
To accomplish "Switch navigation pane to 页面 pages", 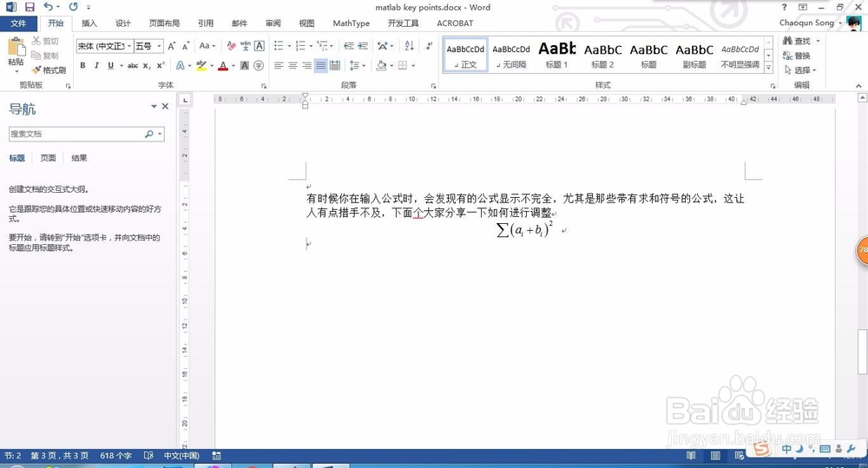I will pyautogui.click(x=48, y=158).
